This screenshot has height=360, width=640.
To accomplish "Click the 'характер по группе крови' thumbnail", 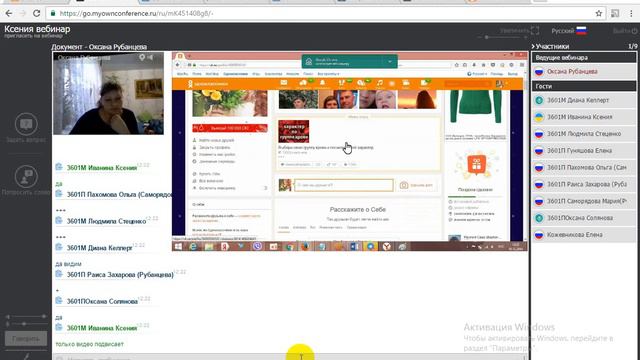I will coord(293,131).
